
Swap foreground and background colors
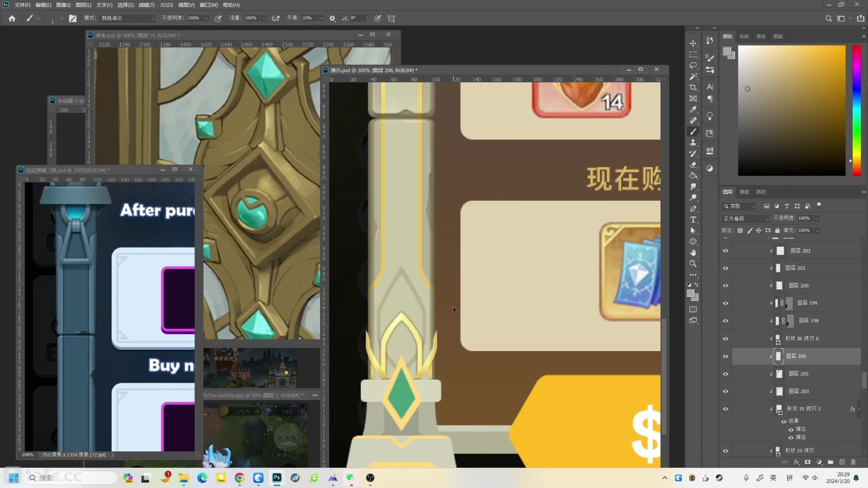tap(696, 285)
